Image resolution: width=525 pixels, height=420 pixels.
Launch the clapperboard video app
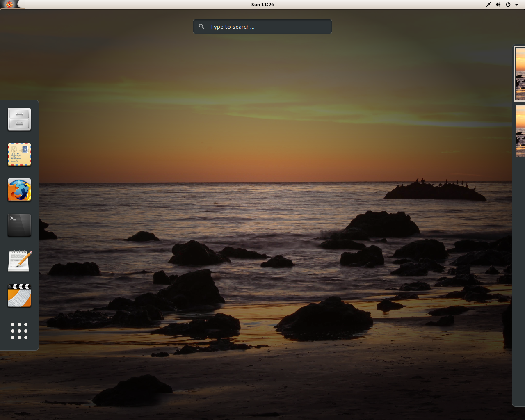click(19, 296)
